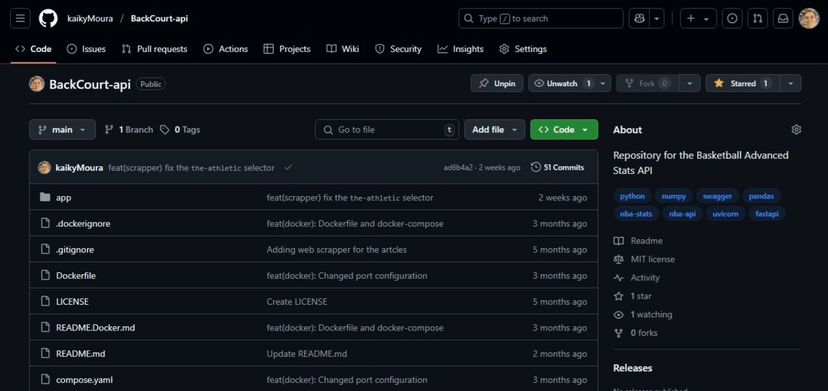828x391 pixels.
Task: Unpin the repository with Unpin button
Action: pyautogui.click(x=497, y=83)
